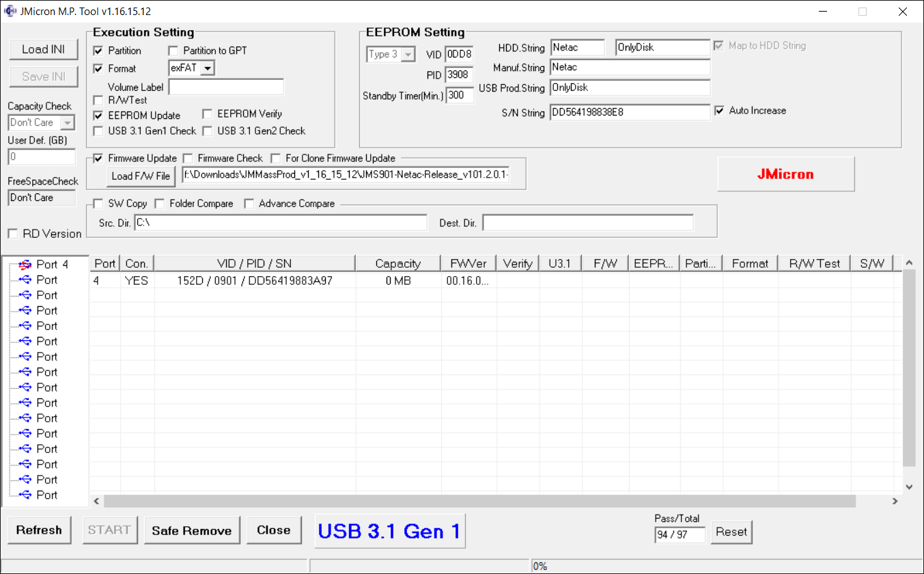Click the 152D / 0901 / DD56419883A97 cell
Screen dimensions: 924x574
click(255, 280)
